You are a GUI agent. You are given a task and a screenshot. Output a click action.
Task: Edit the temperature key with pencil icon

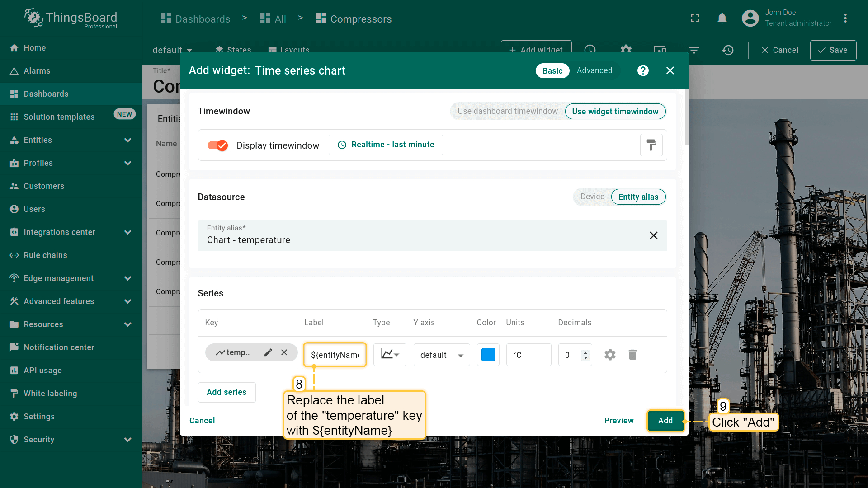[268, 352]
